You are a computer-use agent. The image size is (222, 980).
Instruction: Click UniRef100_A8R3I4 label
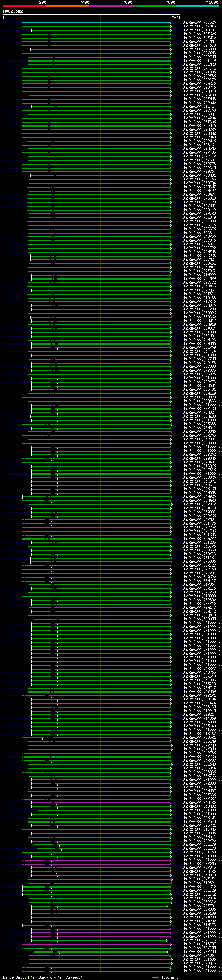199,898
